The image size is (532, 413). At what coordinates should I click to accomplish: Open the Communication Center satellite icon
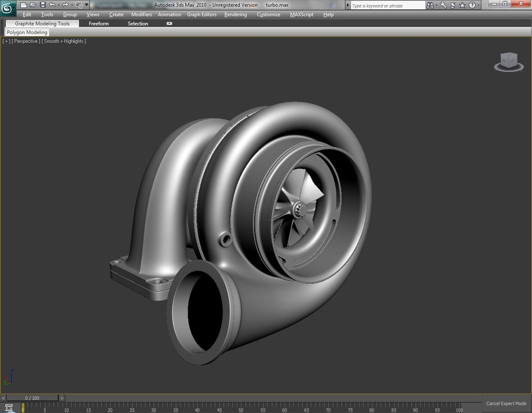tap(452, 5)
